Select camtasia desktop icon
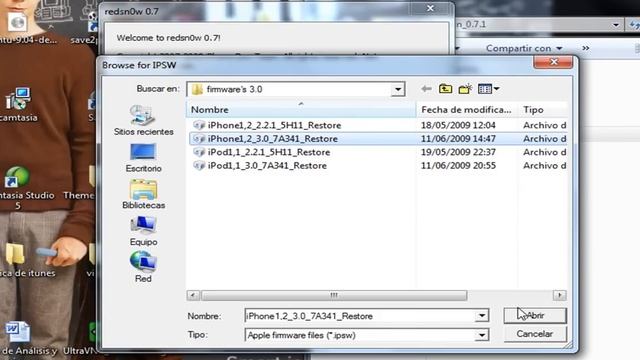Image resolution: width=640 pixels, height=360 pixels. click(x=18, y=104)
